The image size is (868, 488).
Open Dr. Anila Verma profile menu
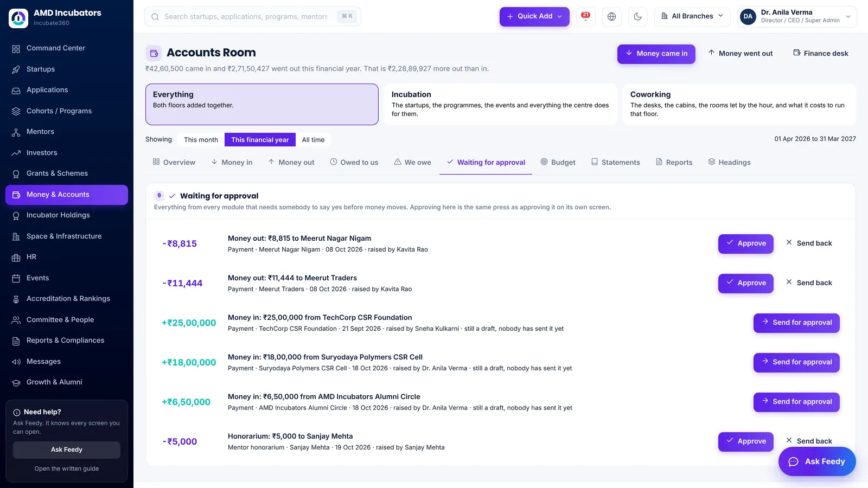(797, 16)
